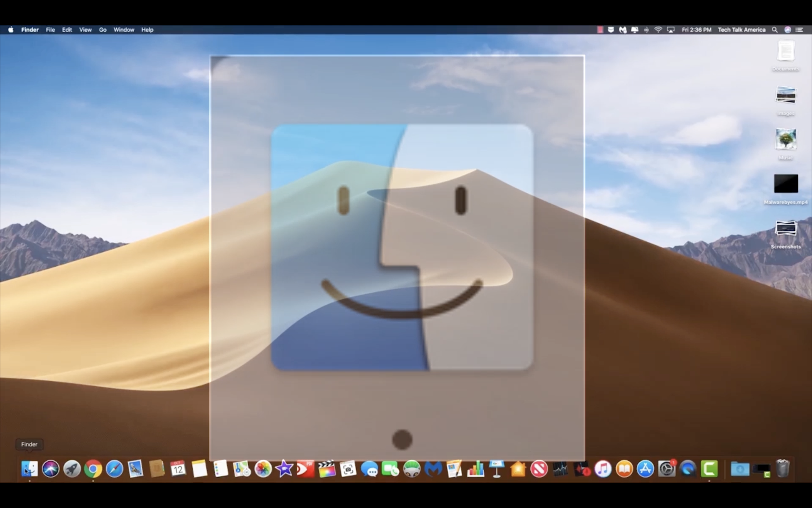Screen dimensions: 812x508
Task: Select the Music stack on desktop
Action: [786, 144]
